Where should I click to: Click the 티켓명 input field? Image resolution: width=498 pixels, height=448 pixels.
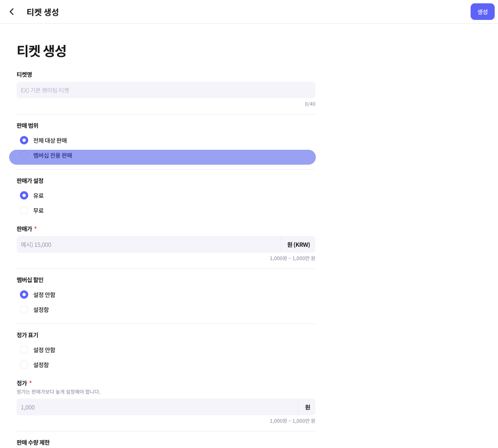(x=166, y=90)
